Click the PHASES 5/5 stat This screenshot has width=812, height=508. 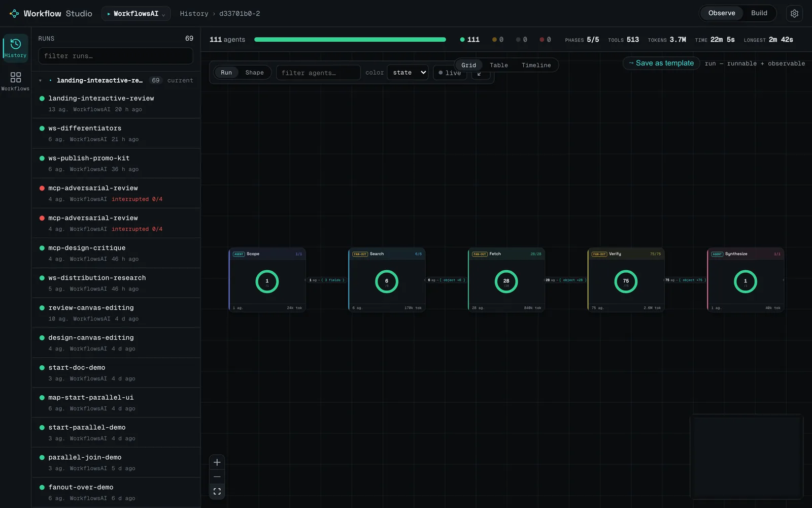582,40
